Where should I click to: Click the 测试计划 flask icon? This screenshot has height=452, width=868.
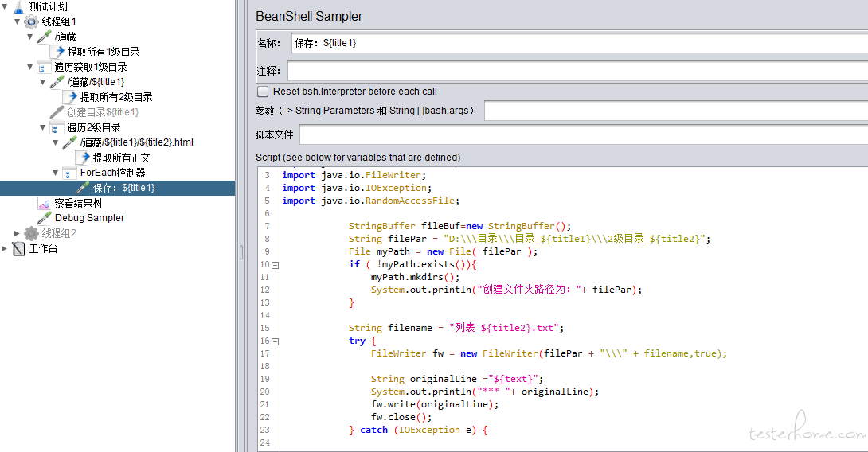point(19,7)
